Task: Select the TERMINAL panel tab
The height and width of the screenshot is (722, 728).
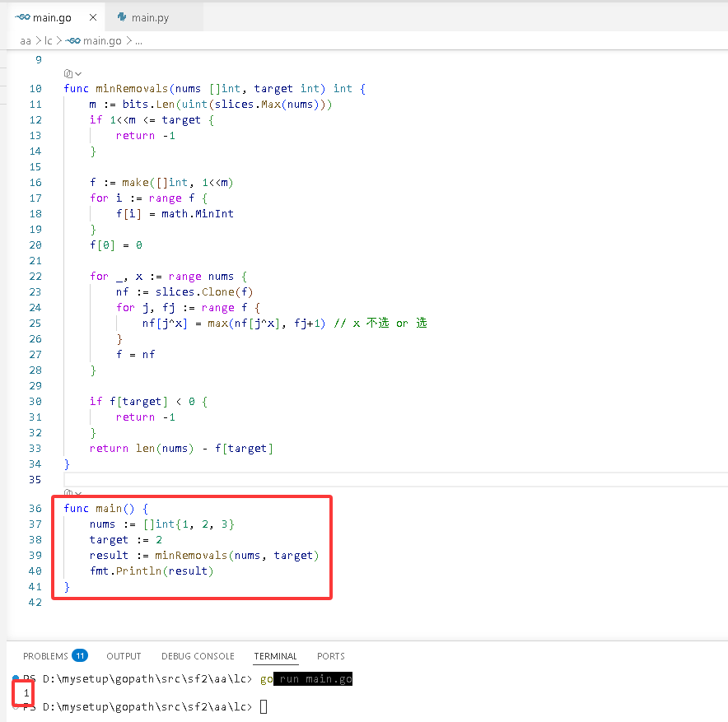Action: click(275, 655)
